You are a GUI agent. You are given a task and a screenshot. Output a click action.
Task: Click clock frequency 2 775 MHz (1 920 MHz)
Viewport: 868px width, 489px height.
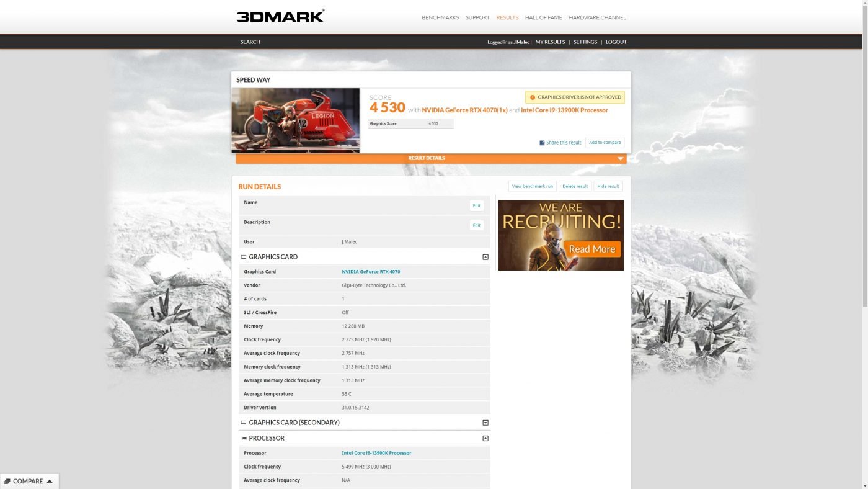tap(366, 340)
